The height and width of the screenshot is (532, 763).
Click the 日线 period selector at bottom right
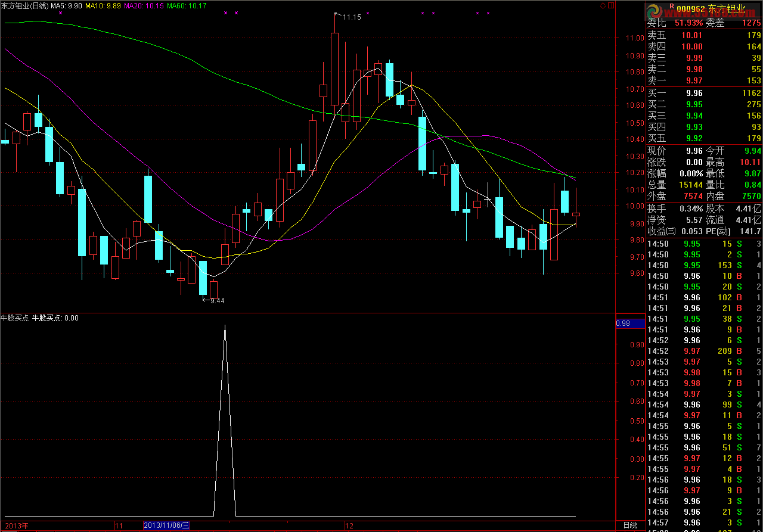pos(630,525)
